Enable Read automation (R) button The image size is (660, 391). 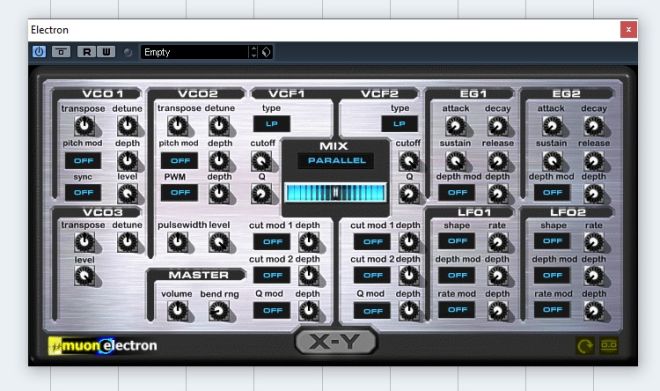(87, 52)
